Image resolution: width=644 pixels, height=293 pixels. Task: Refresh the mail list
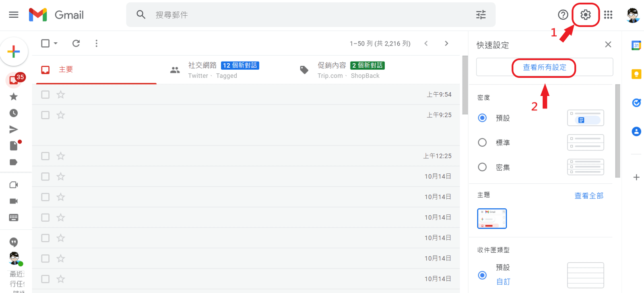pos(76,43)
